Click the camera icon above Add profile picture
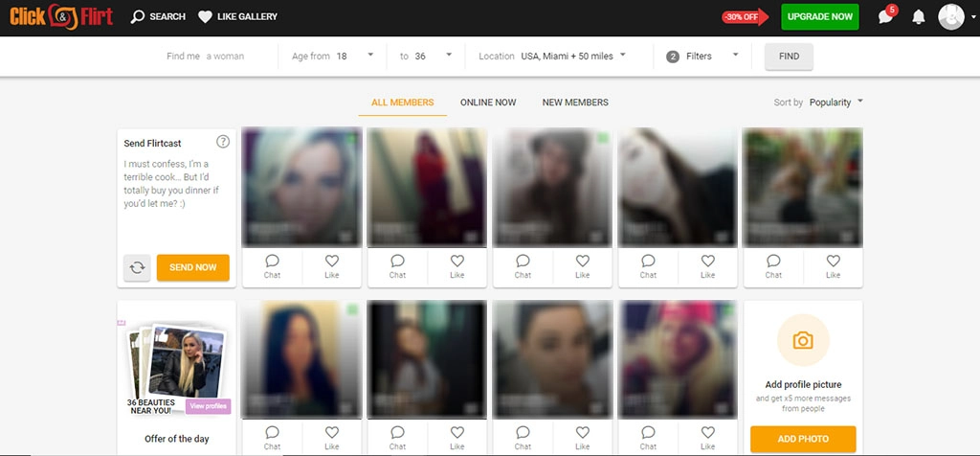 tap(803, 340)
